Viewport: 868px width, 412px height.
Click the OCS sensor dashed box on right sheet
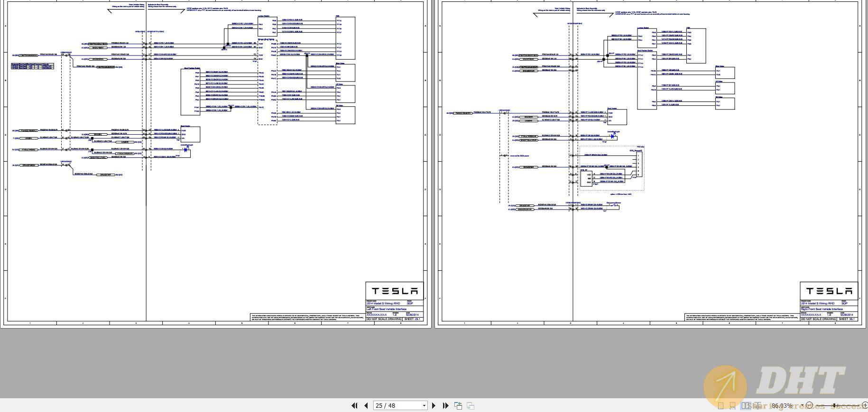point(611,168)
